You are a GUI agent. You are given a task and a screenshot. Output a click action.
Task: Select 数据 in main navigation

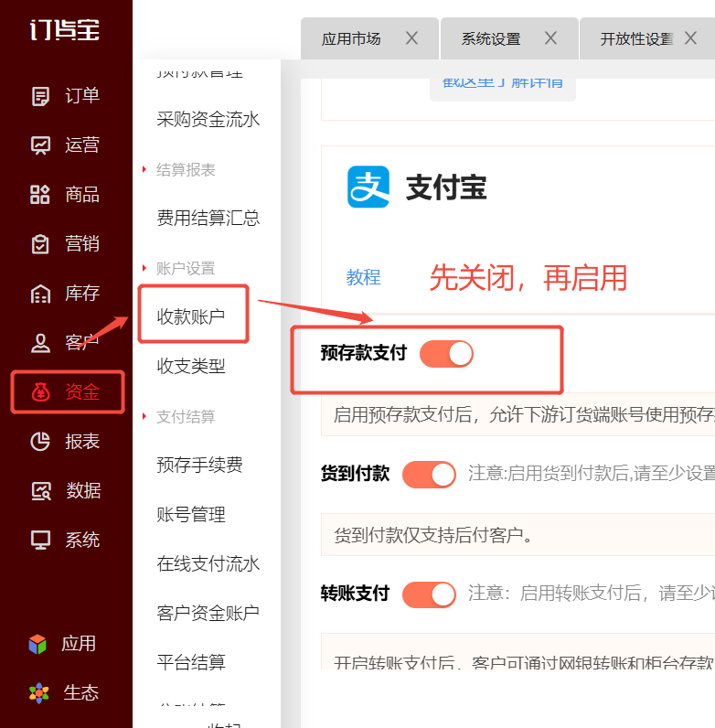(83, 491)
